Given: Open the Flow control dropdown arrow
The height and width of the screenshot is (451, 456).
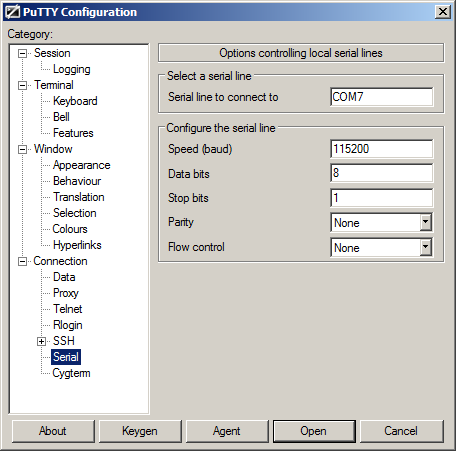Looking at the screenshot, I should coord(425,247).
